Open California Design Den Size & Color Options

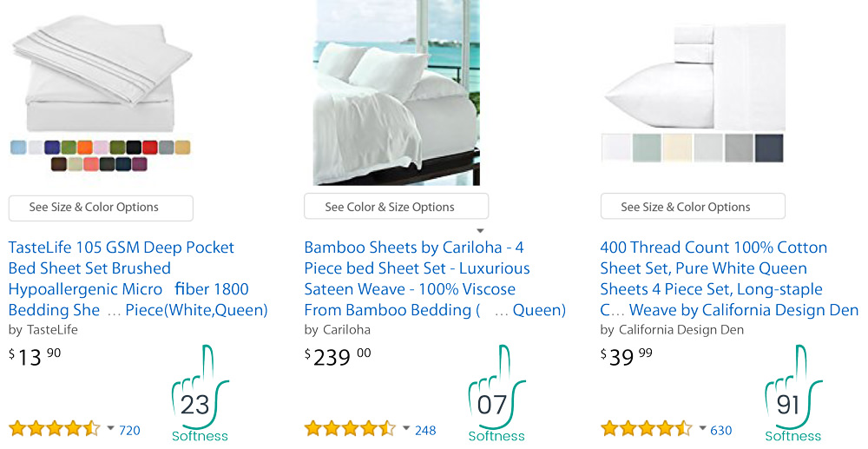pos(693,208)
